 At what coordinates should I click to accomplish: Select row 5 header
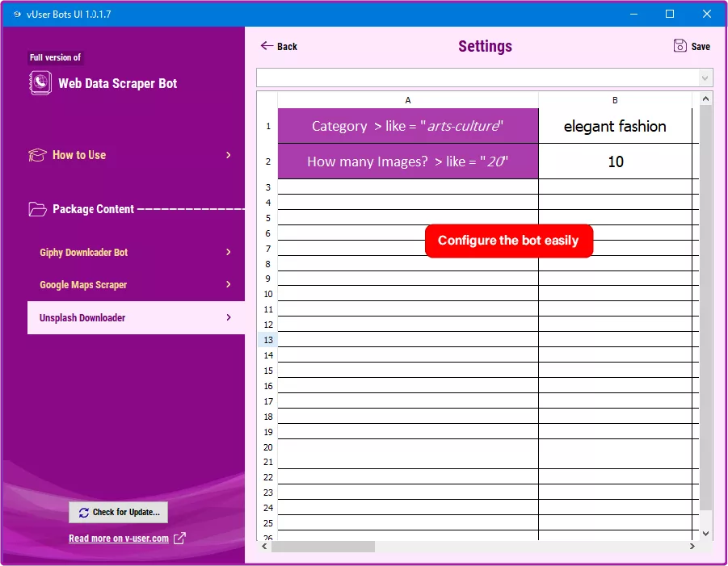[268, 217]
